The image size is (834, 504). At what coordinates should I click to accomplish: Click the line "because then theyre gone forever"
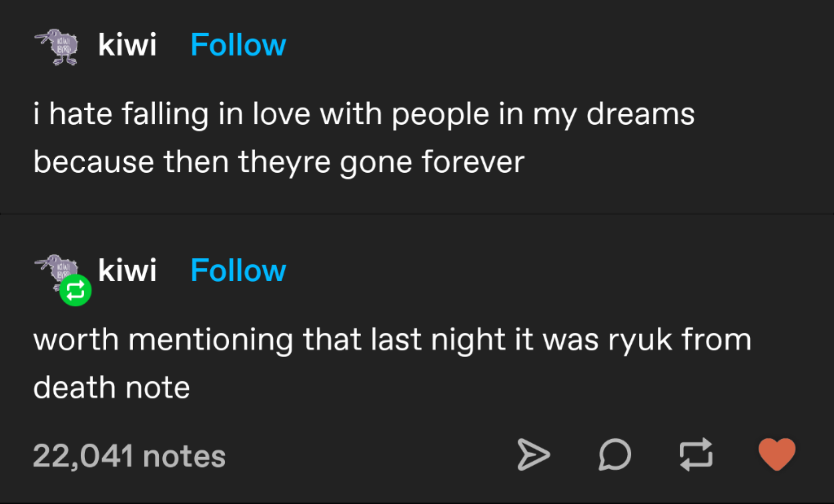coord(279,162)
